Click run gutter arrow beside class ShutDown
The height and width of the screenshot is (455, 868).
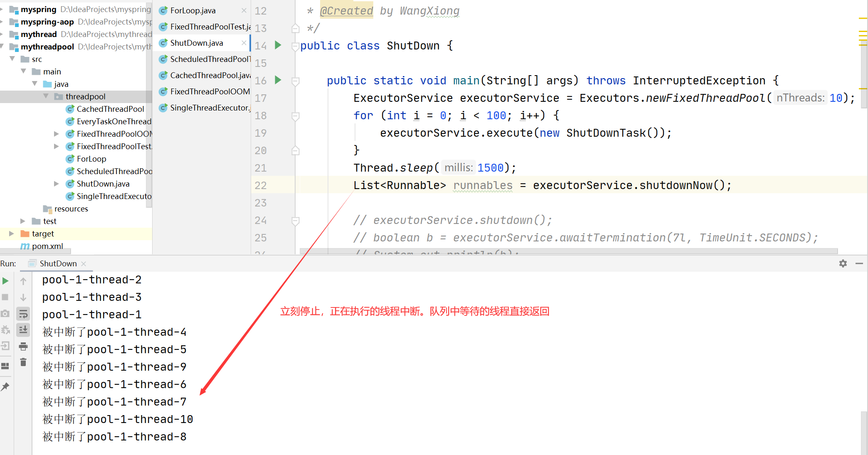278,45
